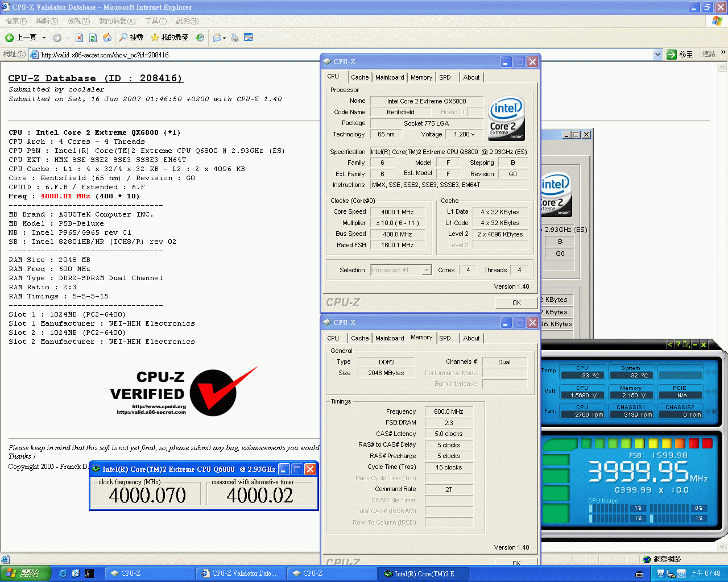Toggle the °C/°F unit icon in ASUS monitor
This screenshot has height=582, width=728.
pos(686,344)
